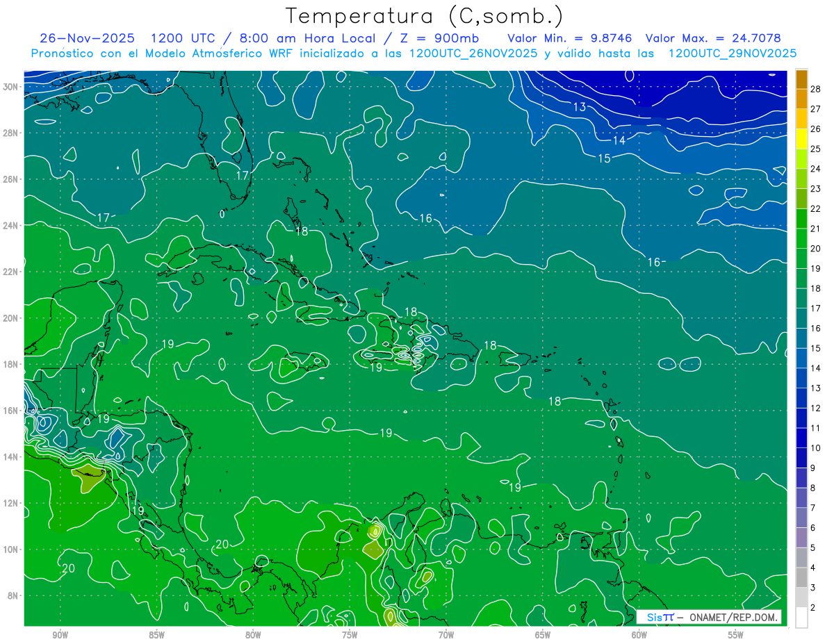Click the valid-until time '1200UTC_29NOV2025'
This screenshot has height=644, width=834.
[732, 53]
